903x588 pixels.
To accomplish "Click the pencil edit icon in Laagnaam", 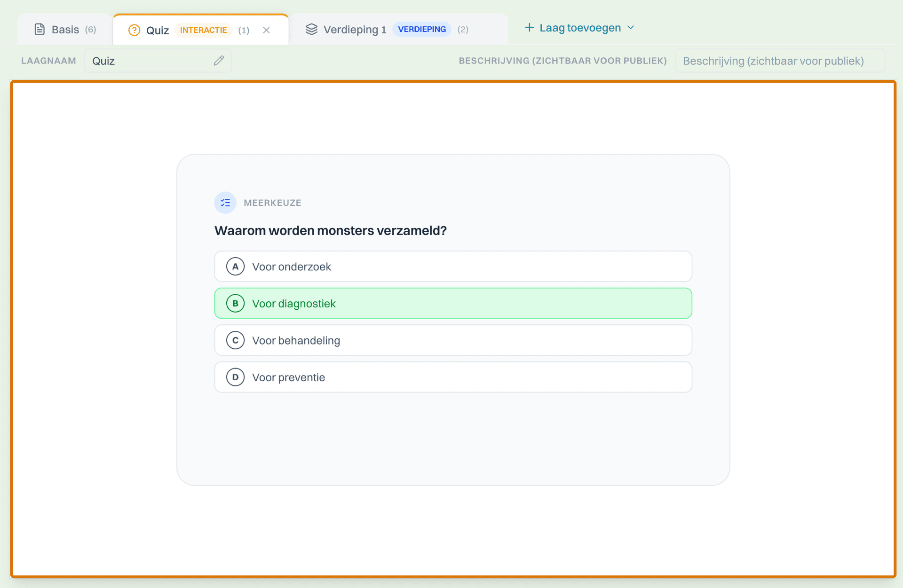I will [219, 61].
